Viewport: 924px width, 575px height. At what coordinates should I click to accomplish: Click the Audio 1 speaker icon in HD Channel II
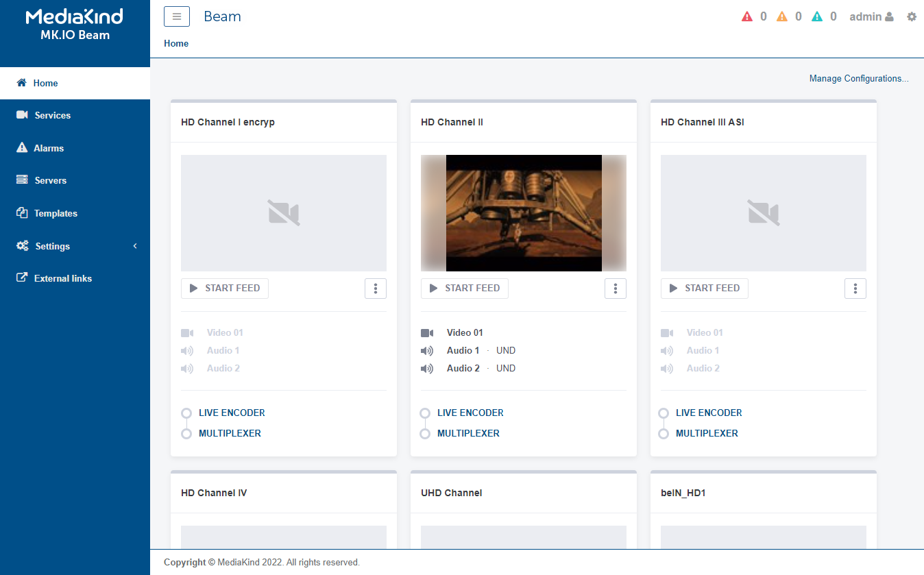[427, 351]
